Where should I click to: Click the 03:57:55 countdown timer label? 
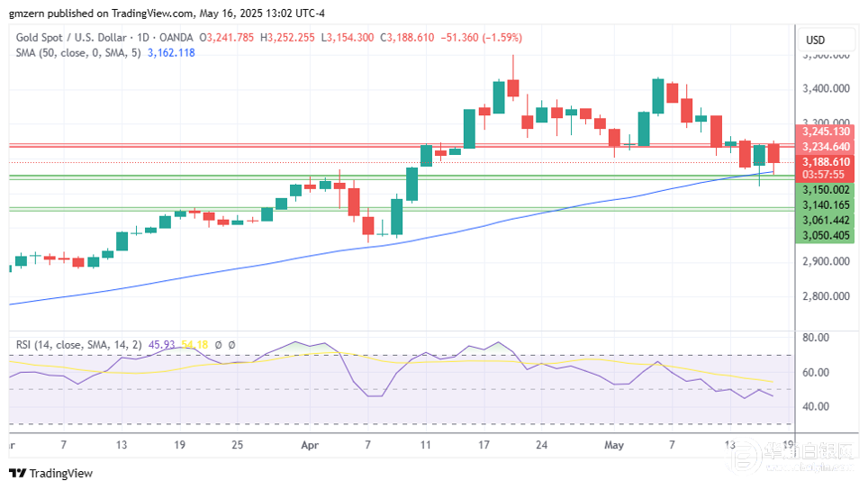(823, 175)
